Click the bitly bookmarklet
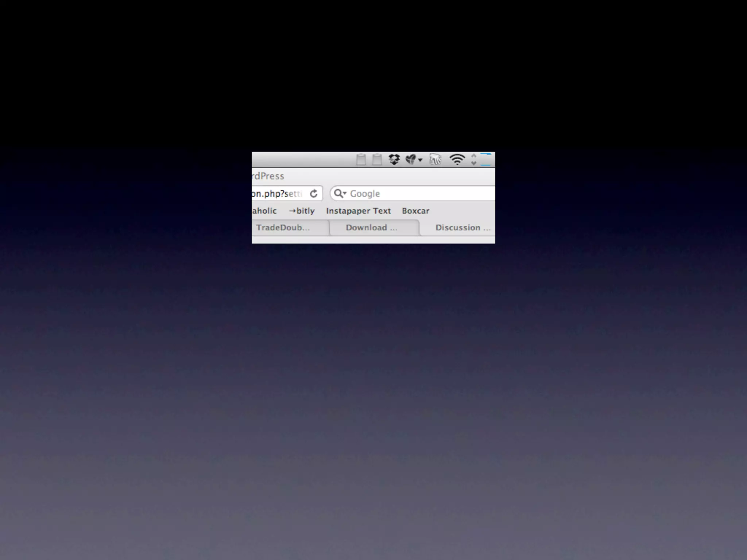The image size is (747, 560). tap(302, 211)
